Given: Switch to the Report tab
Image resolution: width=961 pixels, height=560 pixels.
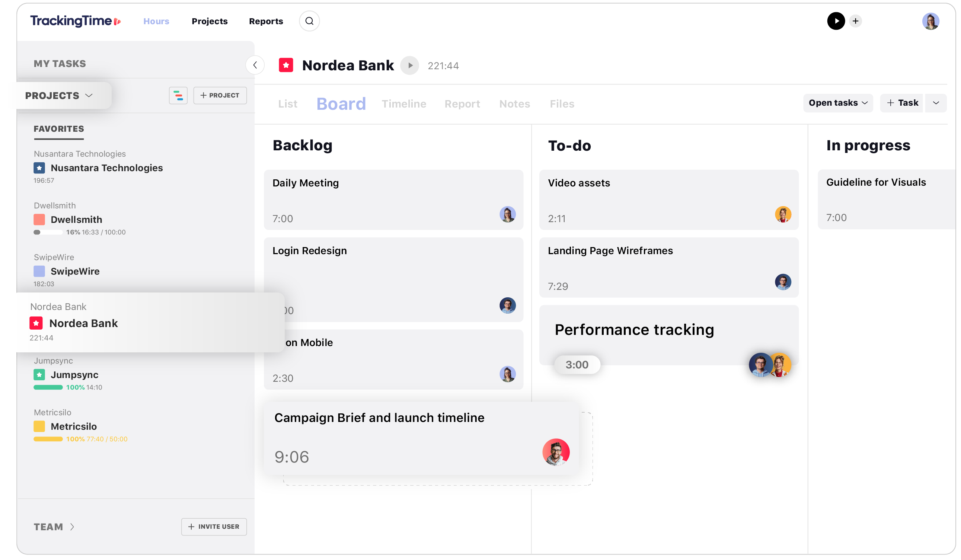Looking at the screenshot, I should click(463, 103).
